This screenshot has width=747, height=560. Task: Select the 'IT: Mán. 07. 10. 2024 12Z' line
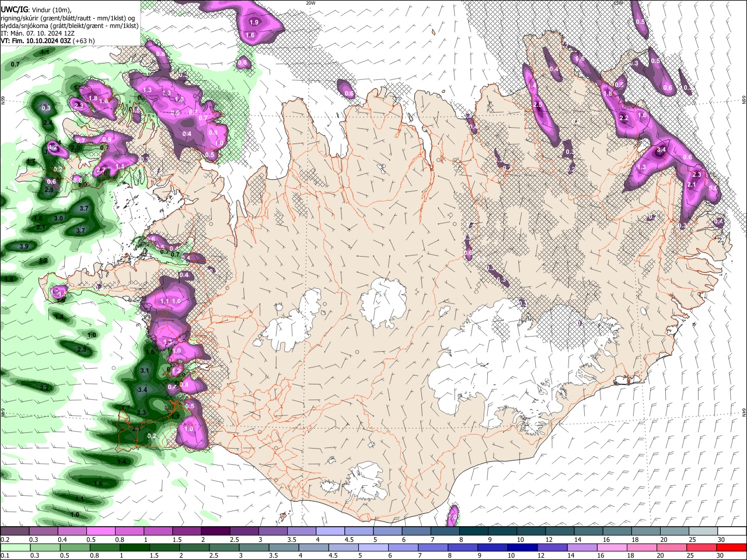pos(38,33)
